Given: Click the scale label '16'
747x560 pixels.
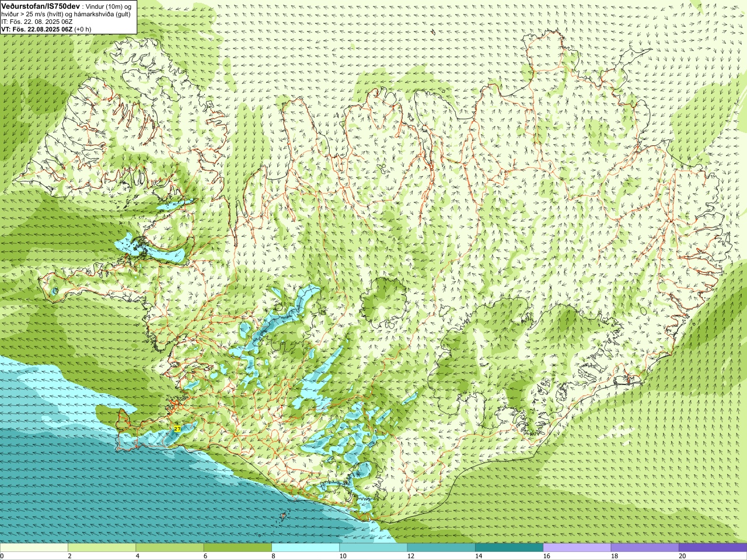Looking at the screenshot, I should tap(546, 556).
